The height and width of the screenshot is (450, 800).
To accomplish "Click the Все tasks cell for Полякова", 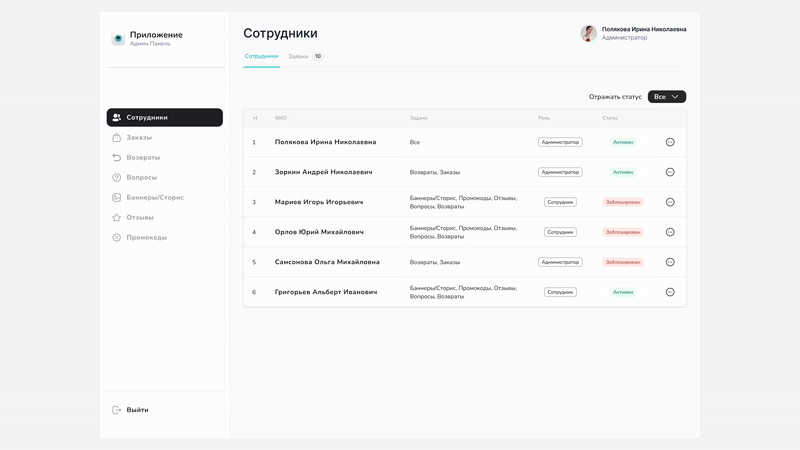I will coord(415,142).
